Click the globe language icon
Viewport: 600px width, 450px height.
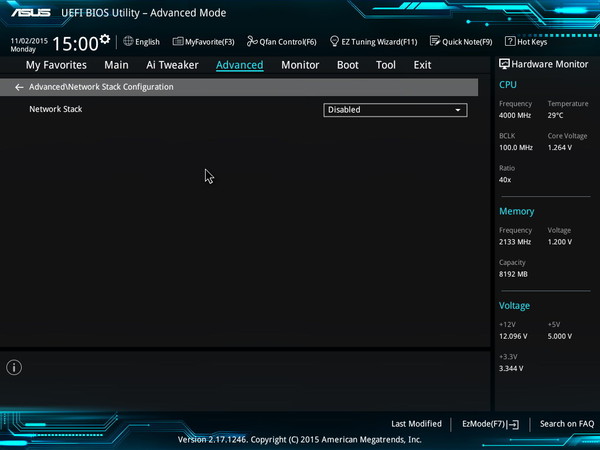tap(128, 41)
